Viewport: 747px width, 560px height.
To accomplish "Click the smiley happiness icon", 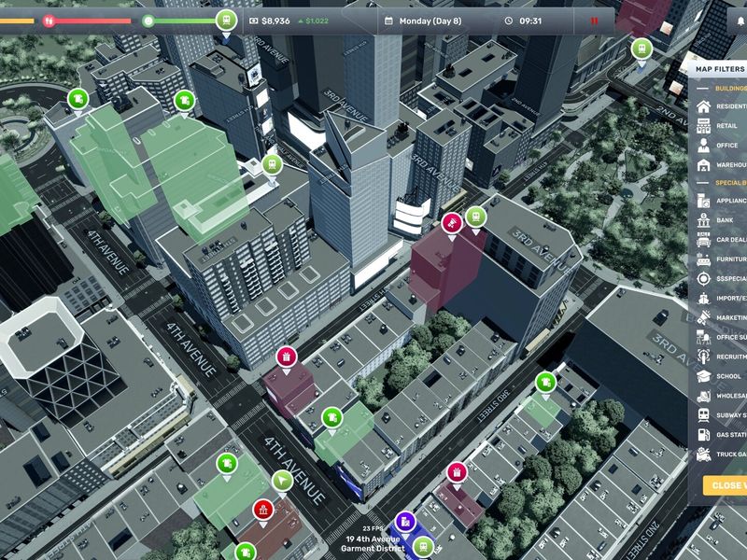I will click(x=148, y=21).
